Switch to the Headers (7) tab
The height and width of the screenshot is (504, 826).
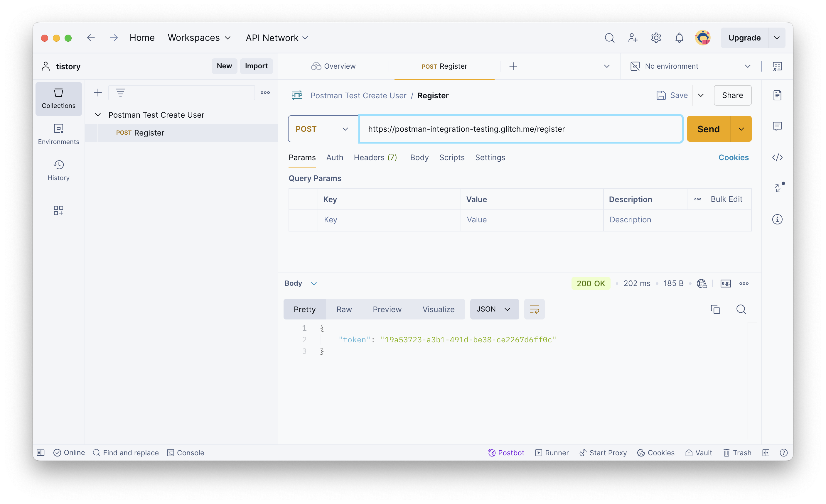[375, 158]
